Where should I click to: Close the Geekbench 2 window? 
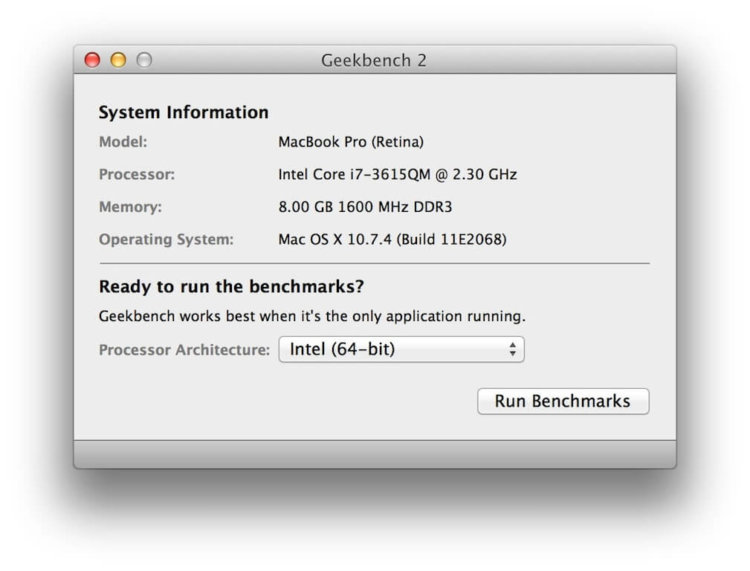pos(92,60)
